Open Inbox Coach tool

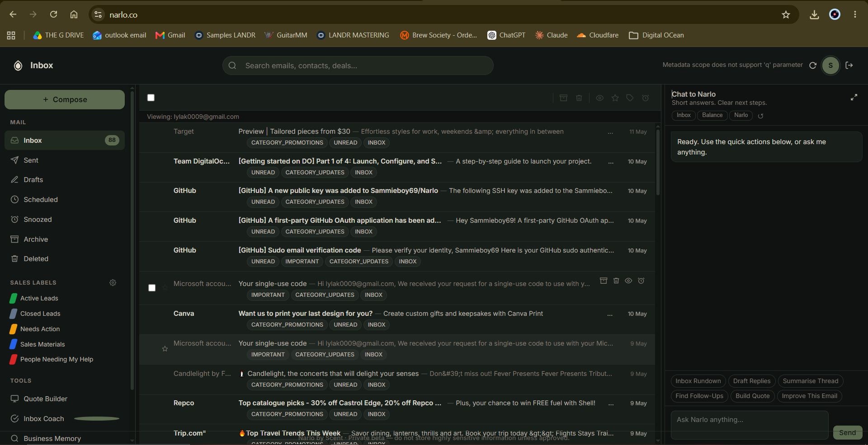tap(65, 419)
